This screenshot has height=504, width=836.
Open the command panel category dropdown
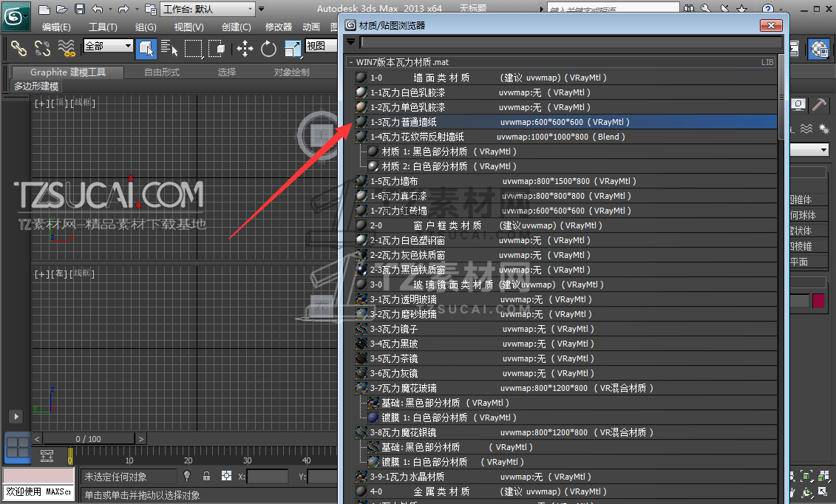click(x=809, y=150)
